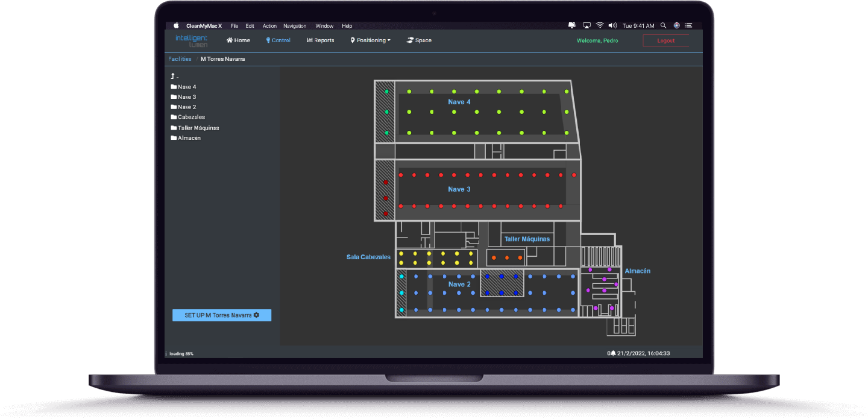Open the Space section
868x419 pixels.
420,40
